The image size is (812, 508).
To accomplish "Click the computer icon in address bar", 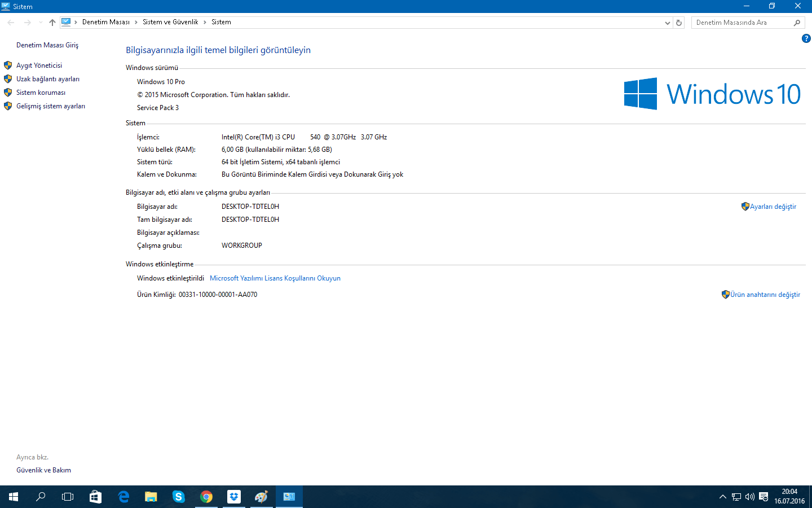I will point(66,22).
